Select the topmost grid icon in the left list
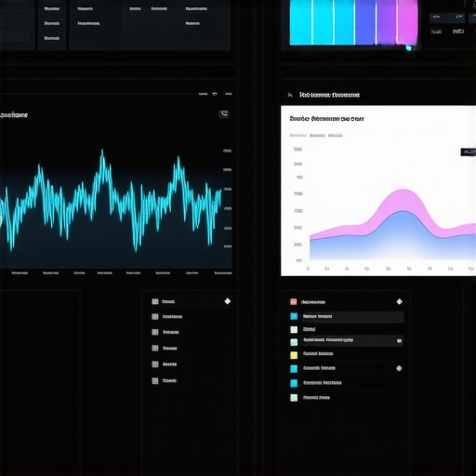Viewport: 476px width, 476px height. pos(155,301)
